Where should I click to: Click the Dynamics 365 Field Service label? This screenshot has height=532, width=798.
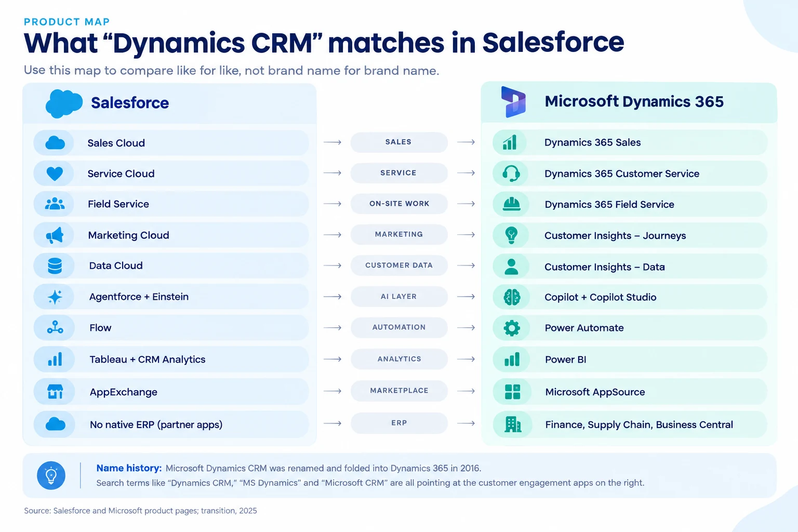(x=609, y=205)
